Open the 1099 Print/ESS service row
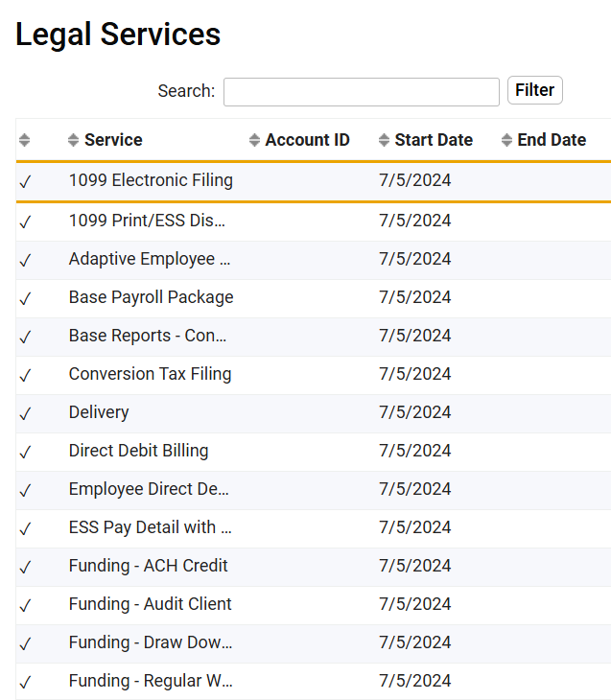The width and height of the screenshot is (611, 700). 148,221
